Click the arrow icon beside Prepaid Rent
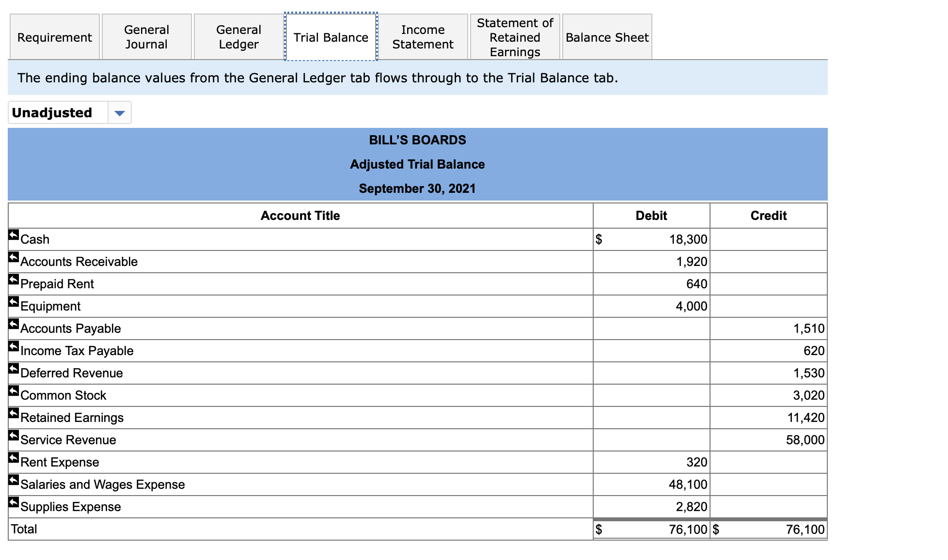The height and width of the screenshot is (560, 948). click(14, 280)
